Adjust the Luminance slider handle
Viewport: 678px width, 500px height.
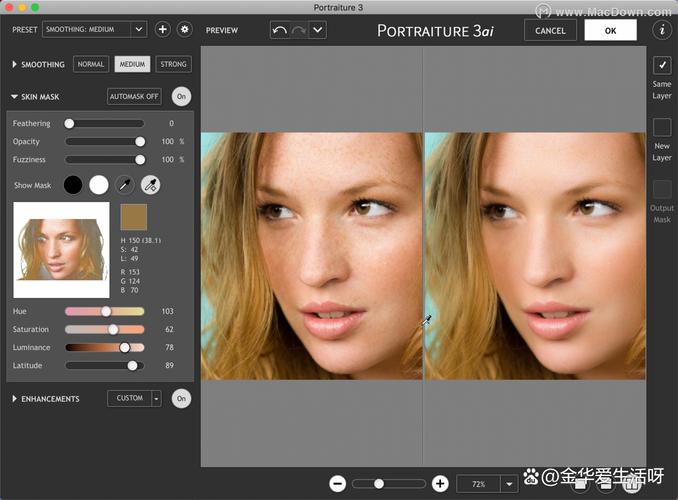tap(125, 347)
